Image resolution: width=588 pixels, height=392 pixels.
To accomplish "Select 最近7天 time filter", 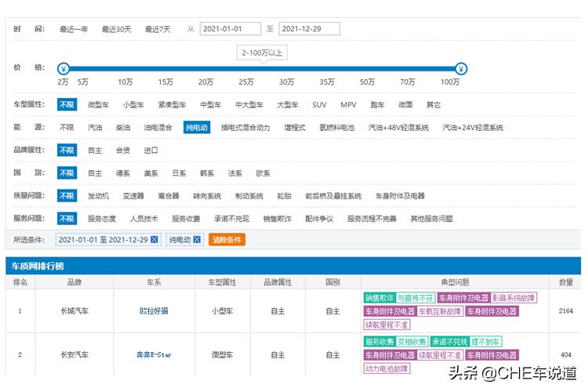I will [x=158, y=29].
